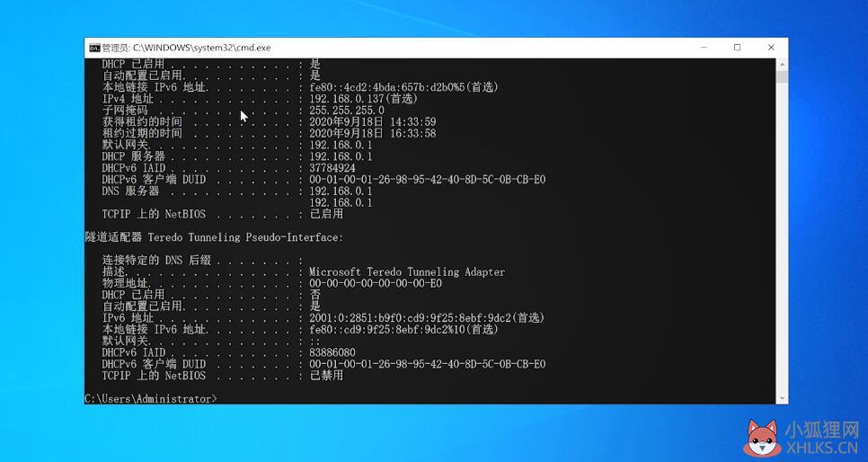Click physical address "00-00-00-00-00-00-00-E0"

coord(376,284)
